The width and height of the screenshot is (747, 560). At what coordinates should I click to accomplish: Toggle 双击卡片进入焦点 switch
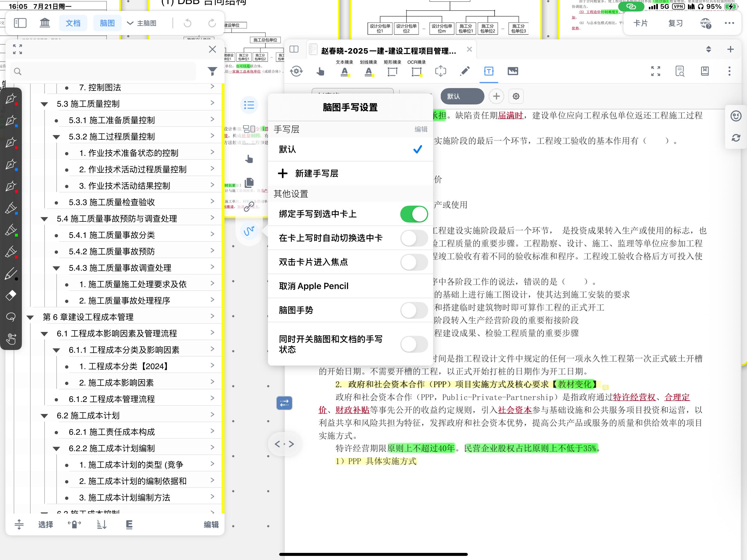click(x=414, y=262)
